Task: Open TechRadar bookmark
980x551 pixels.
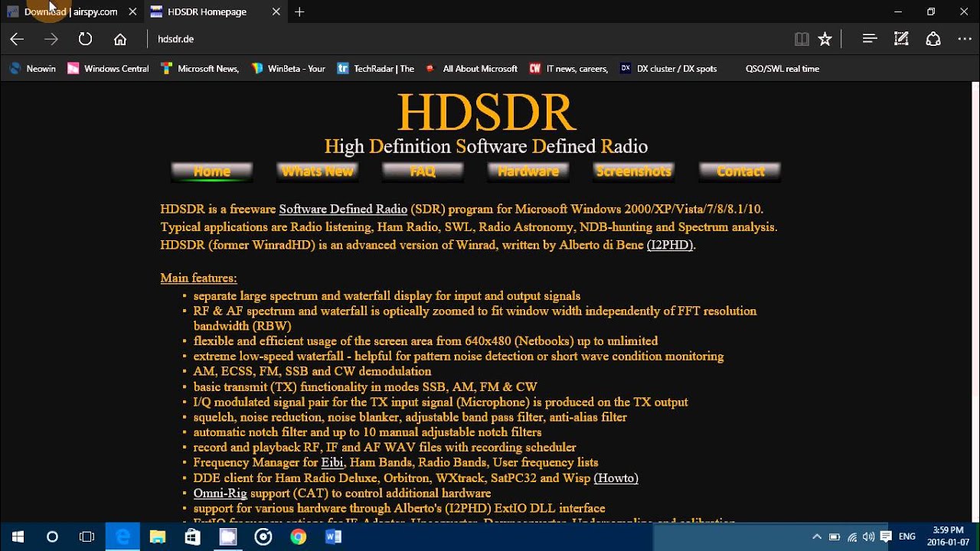Action: (x=376, y=69)
